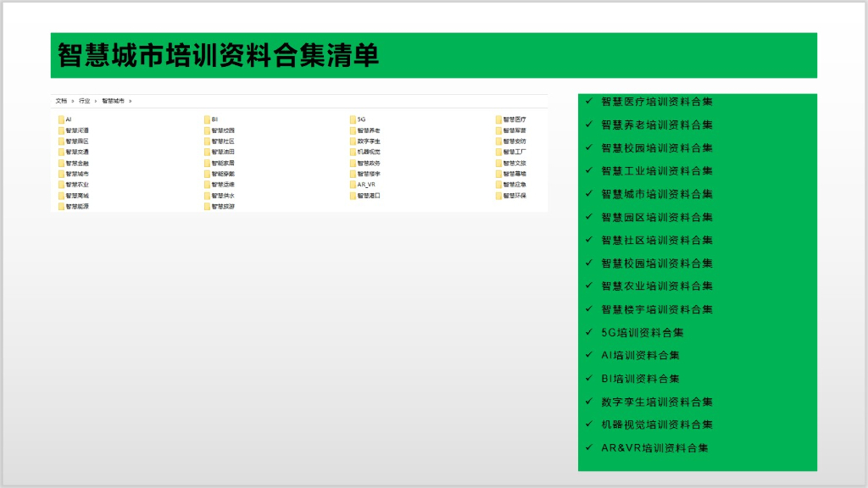Click checkmark beside 智慧医疗培训资料合集
Image resolution: width=868 pixels, height=488 pixels.
point(589,102)
